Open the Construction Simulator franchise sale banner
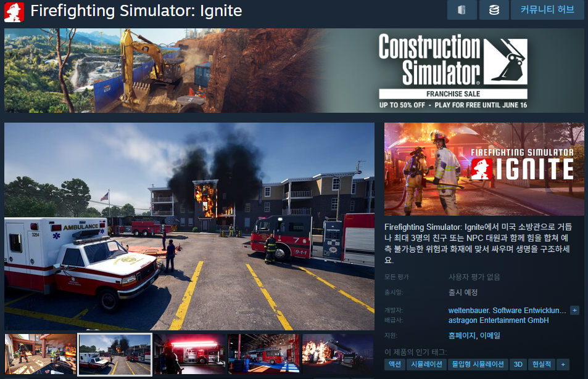This screenshot has width=588, height=379. [294, 70]
